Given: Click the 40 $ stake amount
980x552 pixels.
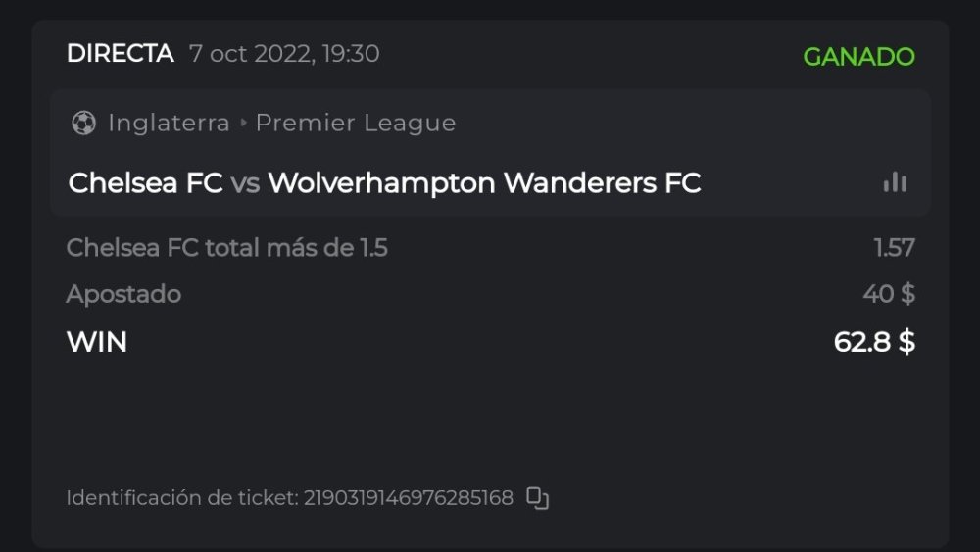Looking at the screenshot, I should pyautogui.click(x=889, y=294).
